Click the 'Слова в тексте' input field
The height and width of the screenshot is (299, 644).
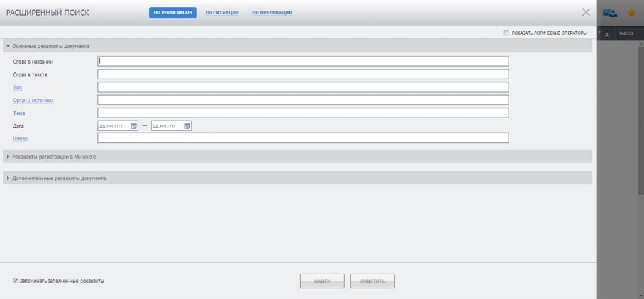303,75
